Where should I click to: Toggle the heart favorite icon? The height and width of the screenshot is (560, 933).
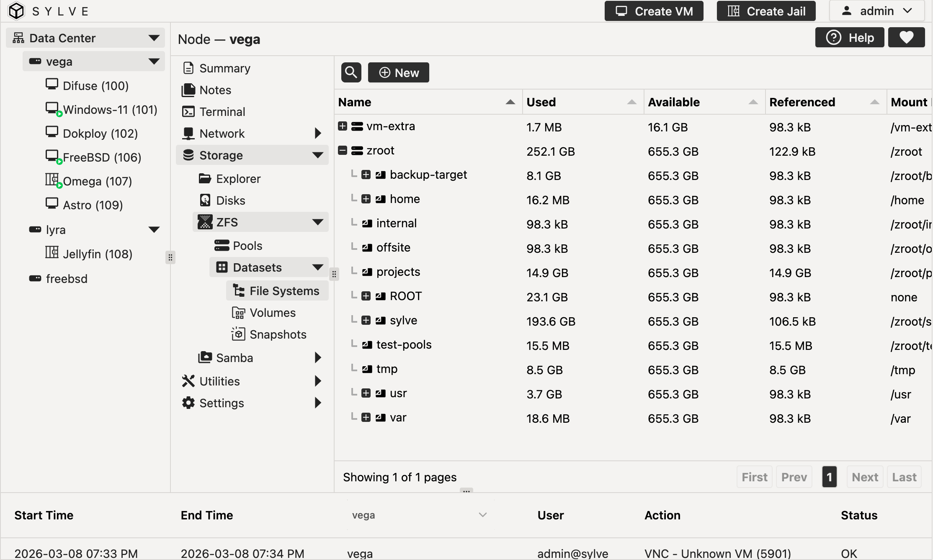(x=906, y=37)
